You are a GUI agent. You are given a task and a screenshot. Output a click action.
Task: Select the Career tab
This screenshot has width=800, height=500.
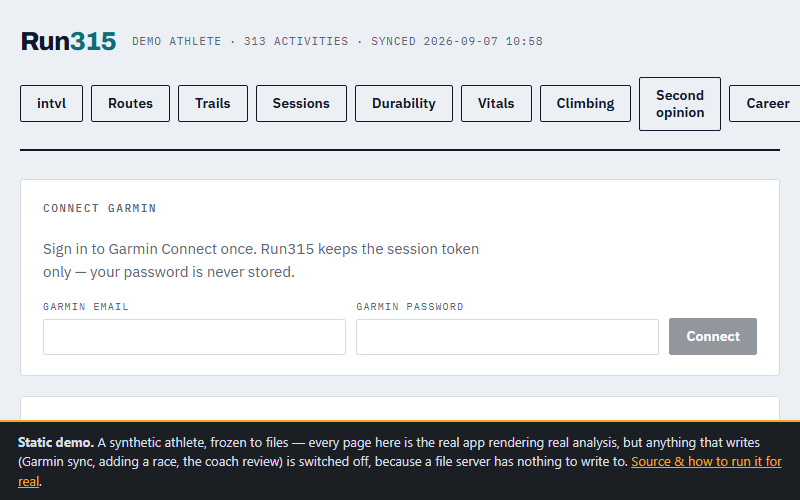(765, 104)
